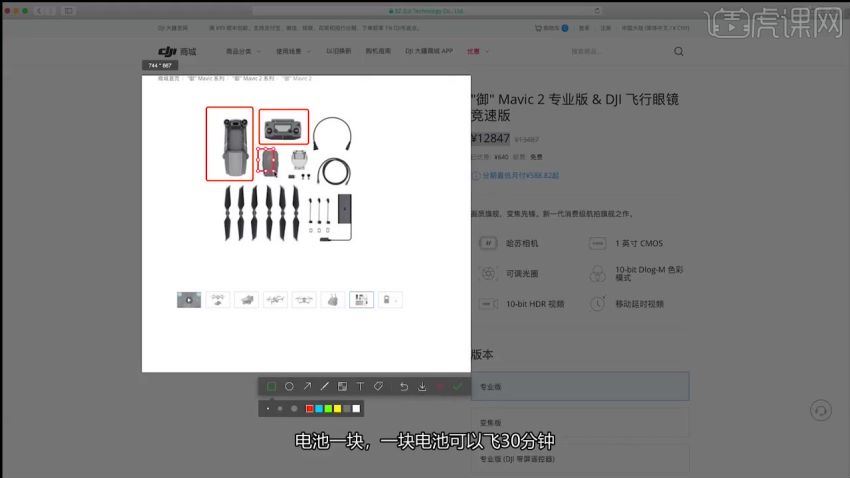Open the video thumbnail with play button
Image resolution: width=850 pixels, height=478 pixels.
pos(189,300)
